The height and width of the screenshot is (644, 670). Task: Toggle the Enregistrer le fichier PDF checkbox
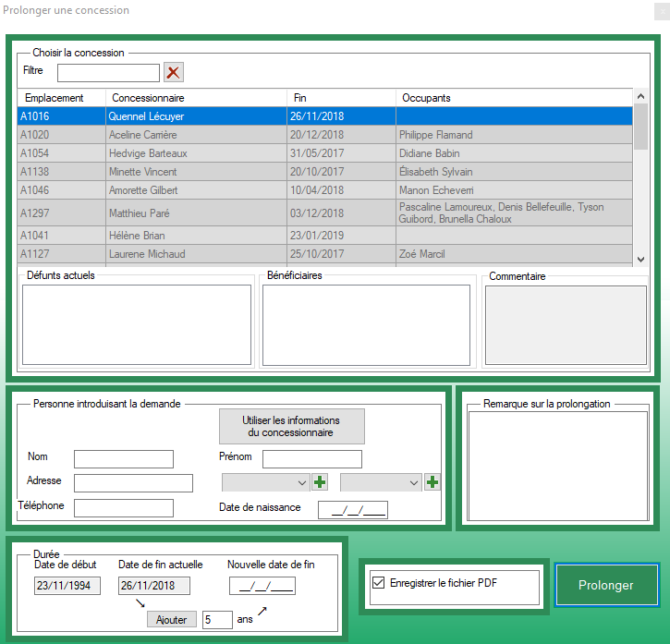[x=377, y=583]
